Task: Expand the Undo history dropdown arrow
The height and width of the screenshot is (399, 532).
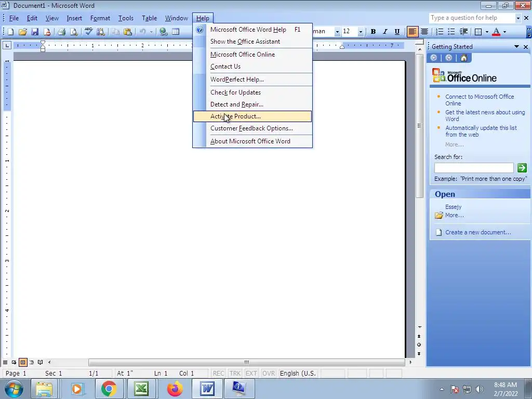Action: [x=151, y=32]
